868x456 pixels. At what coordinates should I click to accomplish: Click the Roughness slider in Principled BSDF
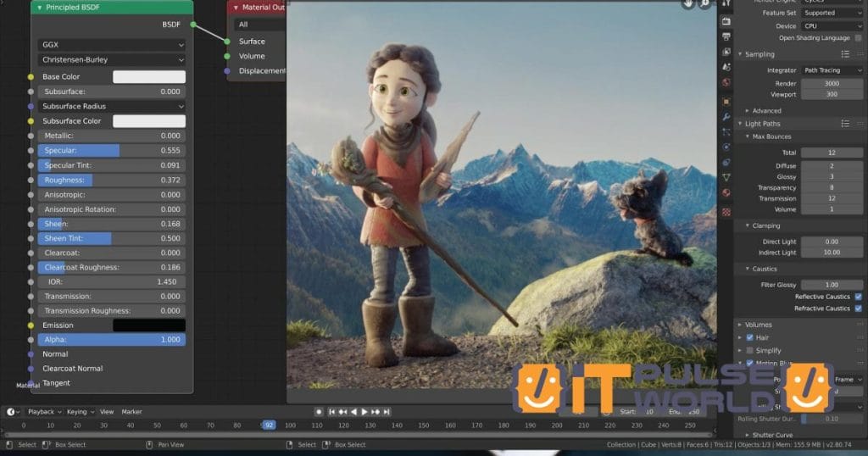[x=111, y=180]
